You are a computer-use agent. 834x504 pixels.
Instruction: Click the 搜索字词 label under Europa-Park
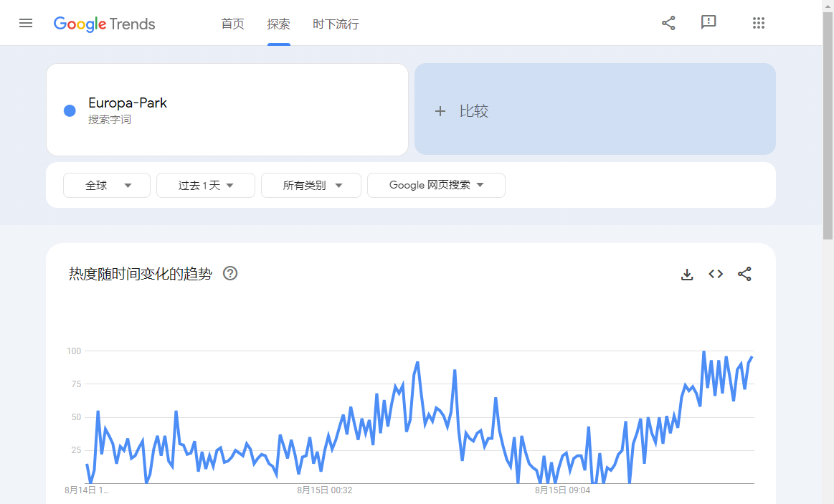click(110, 120)
